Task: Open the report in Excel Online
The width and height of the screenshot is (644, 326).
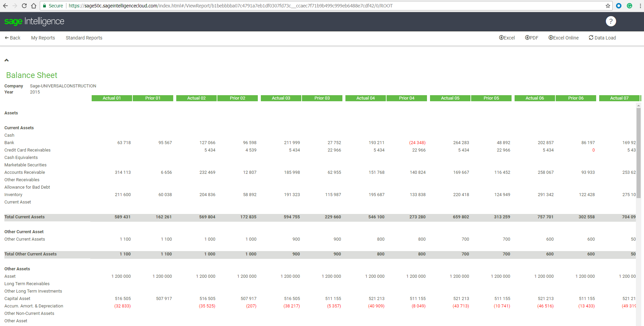Action: pos(563,38)
